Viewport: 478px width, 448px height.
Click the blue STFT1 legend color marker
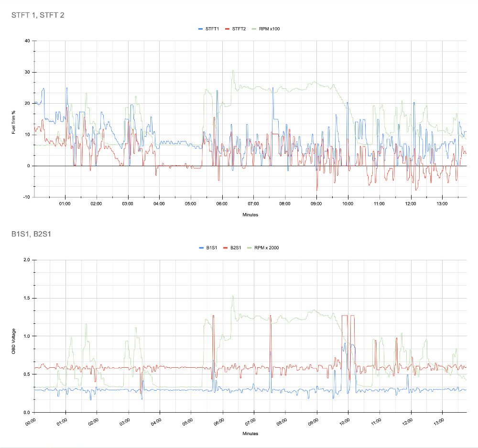pos(201,29)
